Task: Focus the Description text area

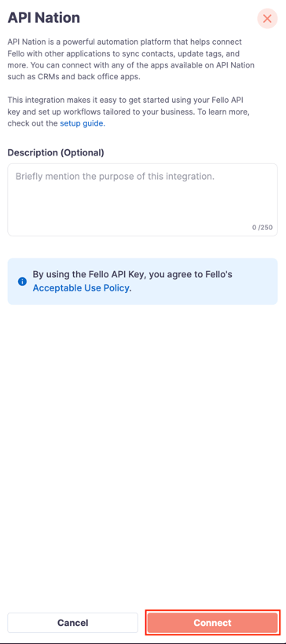Action: 142,200
